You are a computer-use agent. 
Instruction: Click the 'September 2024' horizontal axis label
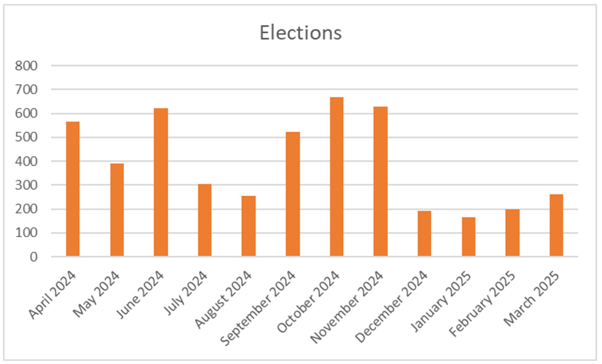pos(258,308)
